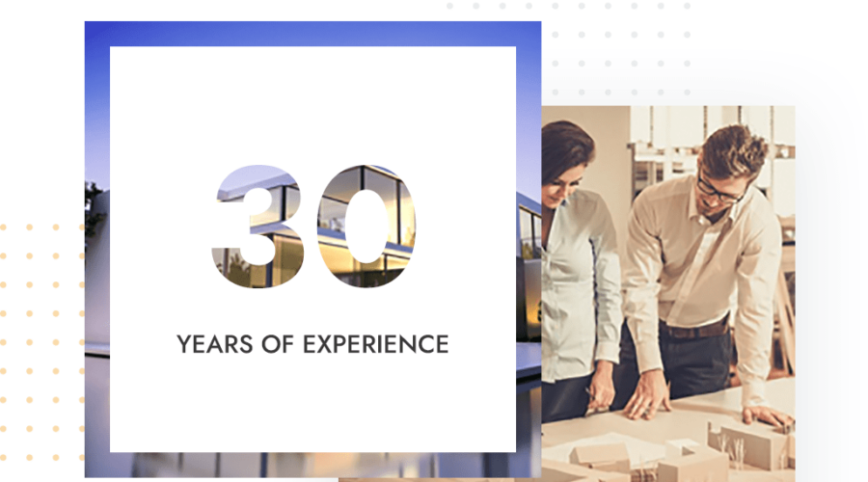Click the man's eyeglasses

(719, 190)
